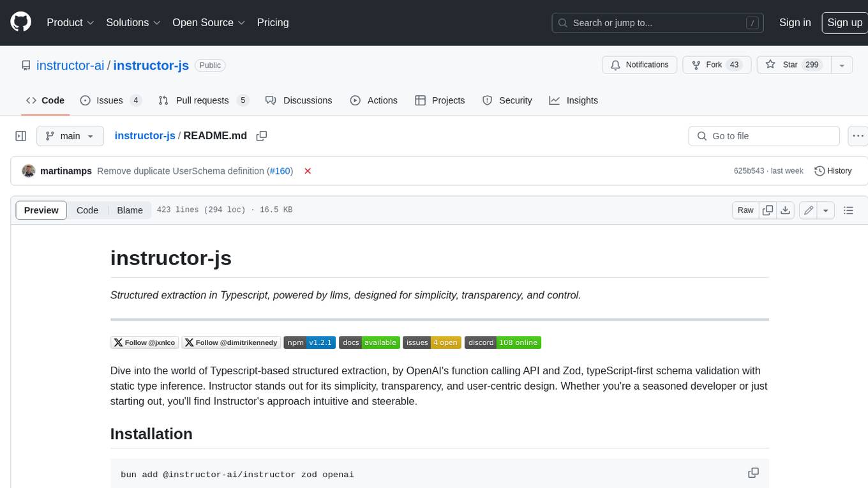Copy raw file contents icon
The height and width of the screenshot is (488, 868).
768,210
